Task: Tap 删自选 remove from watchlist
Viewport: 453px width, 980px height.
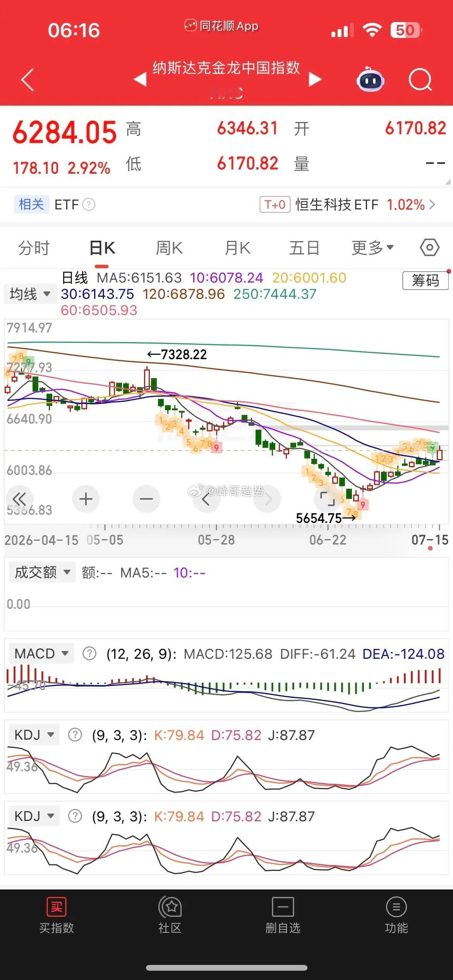Action: tap(283, 916)
